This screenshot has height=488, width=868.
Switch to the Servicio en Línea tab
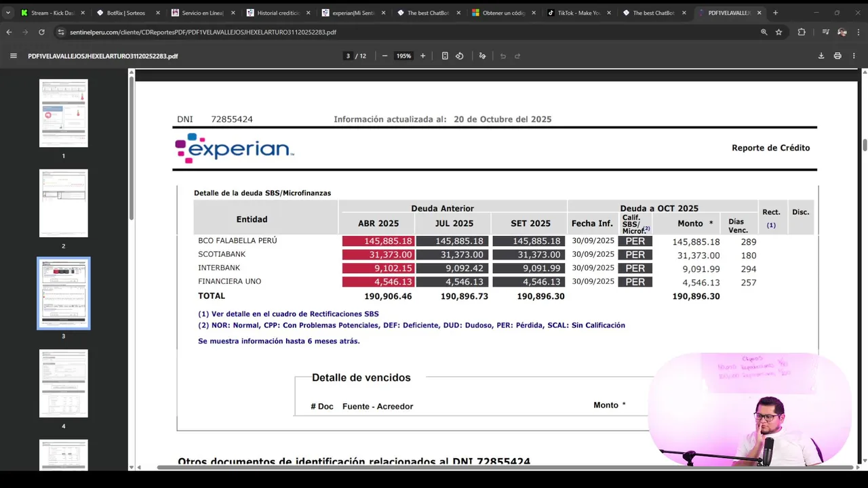click(x=202, y=13)
